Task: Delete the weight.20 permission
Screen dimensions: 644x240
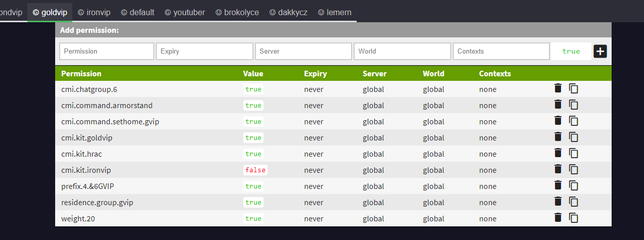Action: click(558, 218)
